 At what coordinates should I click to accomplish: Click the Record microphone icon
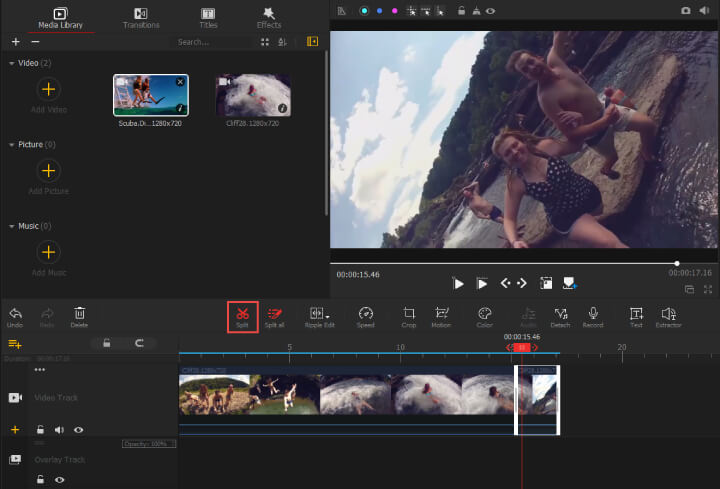click(593, 315)
